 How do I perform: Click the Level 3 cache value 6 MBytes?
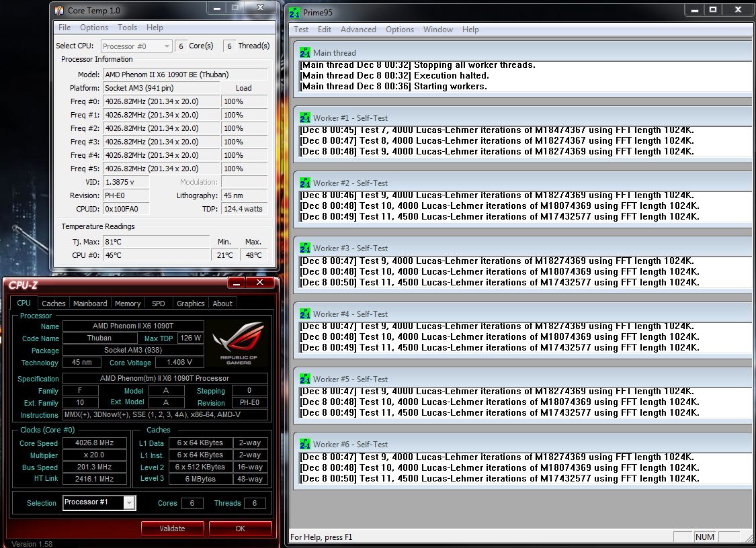click(x=200, y=479)
